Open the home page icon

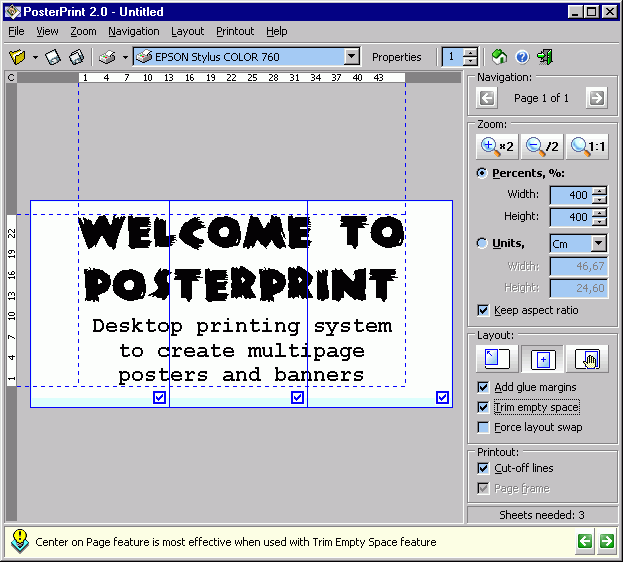499,57
